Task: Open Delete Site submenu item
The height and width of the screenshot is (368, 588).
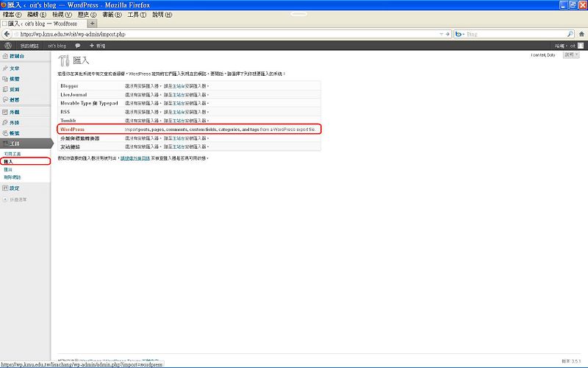Action: point(12,177)
